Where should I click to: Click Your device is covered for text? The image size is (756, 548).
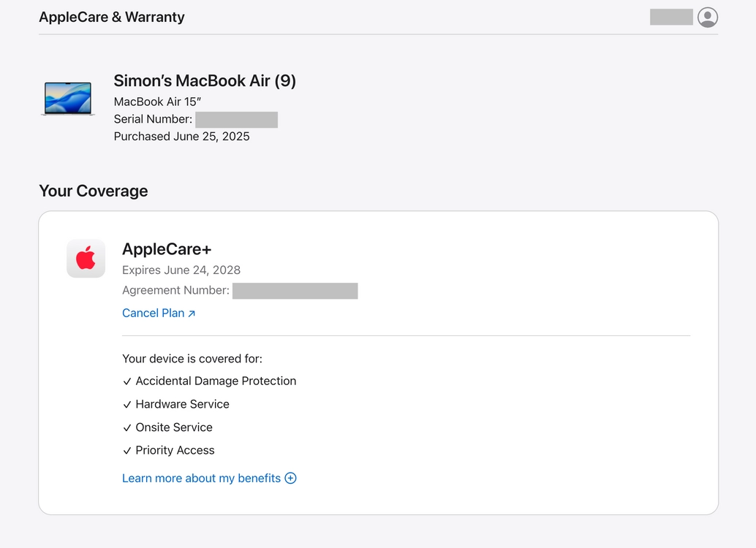click(192, 359)
